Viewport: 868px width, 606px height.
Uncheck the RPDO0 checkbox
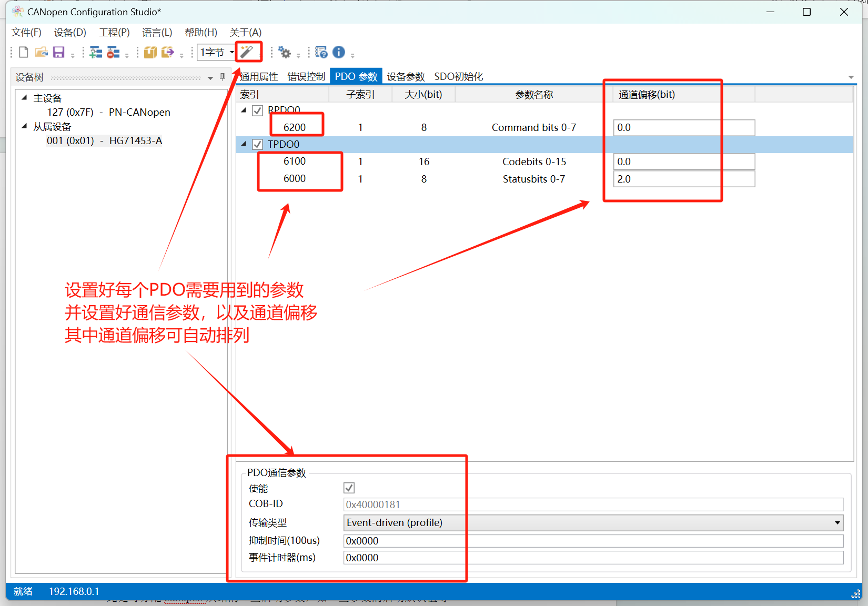pyautogui.click(x=257, y=110)
